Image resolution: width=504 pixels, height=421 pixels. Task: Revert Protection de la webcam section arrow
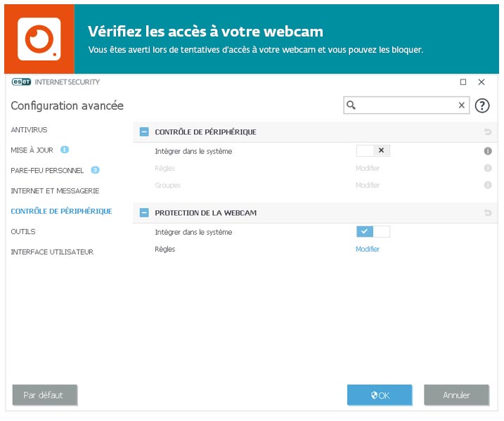[488, 213]
